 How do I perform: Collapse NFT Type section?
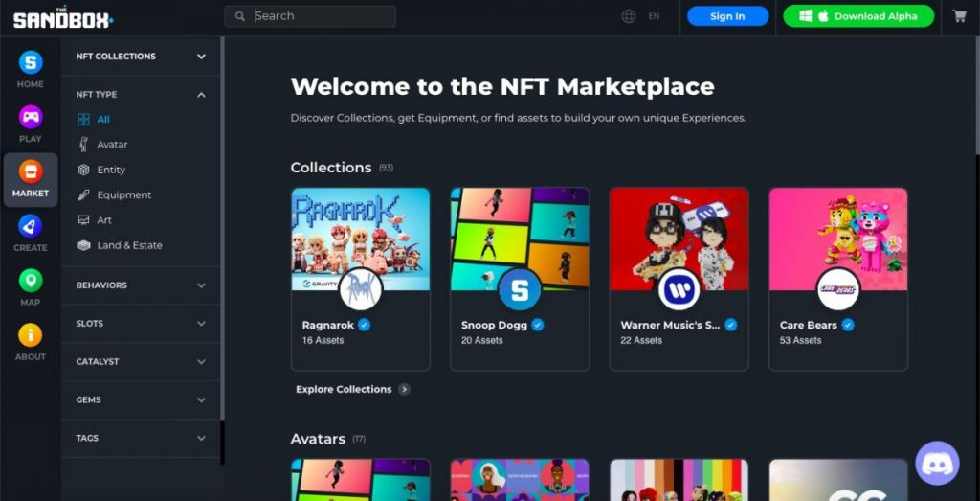pyautogui.click(x=142, y=95)
